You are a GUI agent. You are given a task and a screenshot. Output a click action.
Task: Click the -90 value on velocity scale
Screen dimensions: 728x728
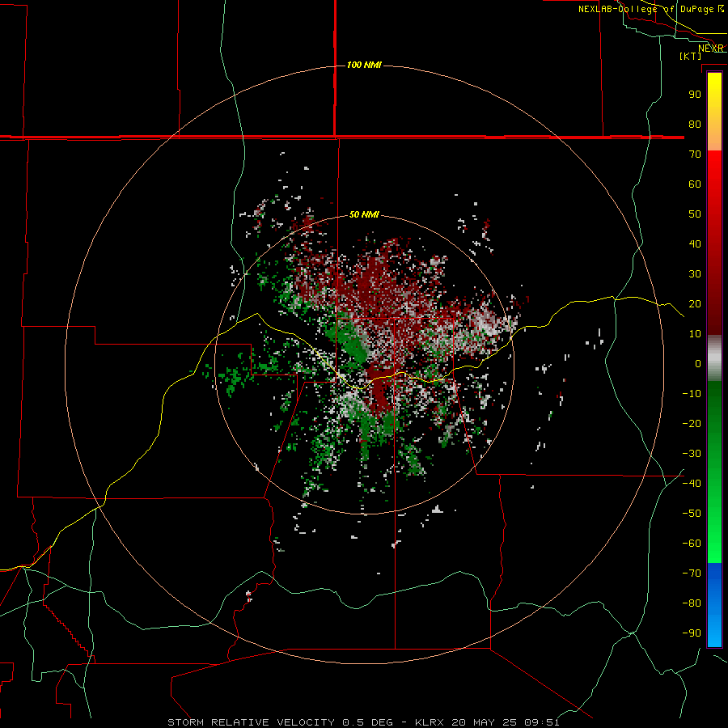[x=692, y=633]
